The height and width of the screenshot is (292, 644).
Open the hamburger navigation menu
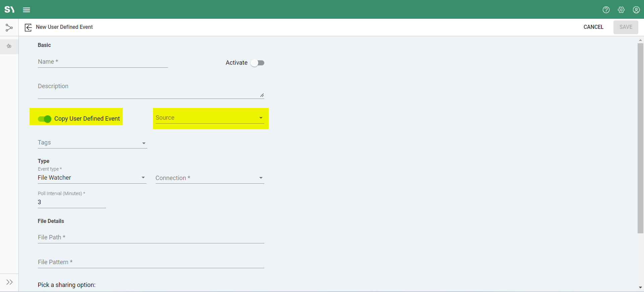[26, 10]
